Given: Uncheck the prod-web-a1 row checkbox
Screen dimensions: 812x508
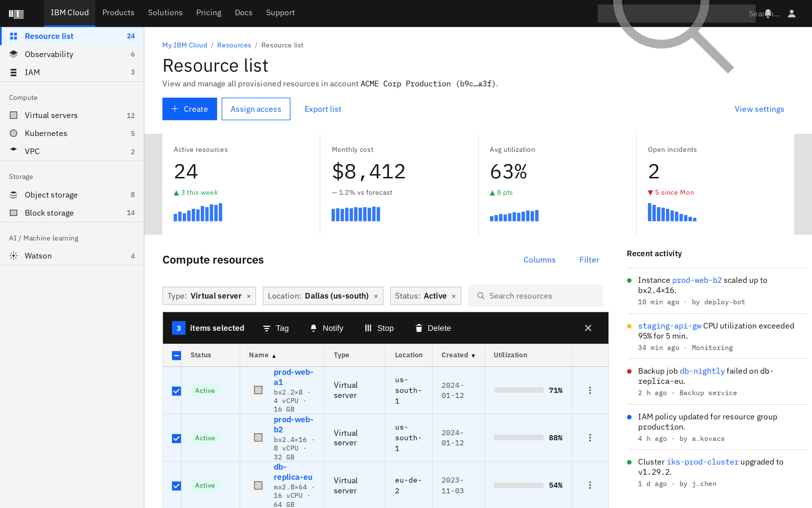Looking at the screenshot, I should (176, 391).
